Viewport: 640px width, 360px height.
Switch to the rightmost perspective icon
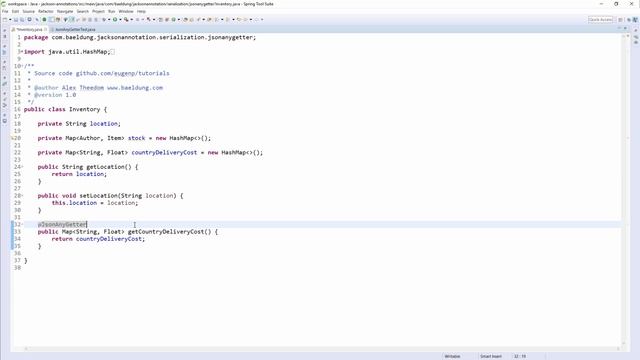point(635,20)
